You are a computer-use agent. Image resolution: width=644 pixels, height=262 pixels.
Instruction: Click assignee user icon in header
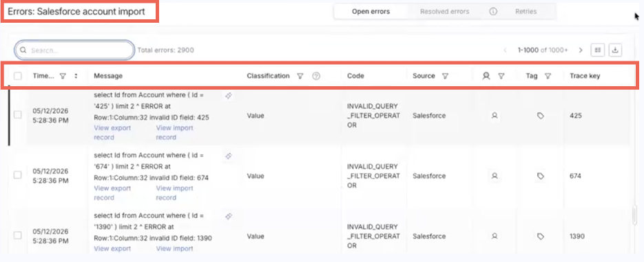486,76
